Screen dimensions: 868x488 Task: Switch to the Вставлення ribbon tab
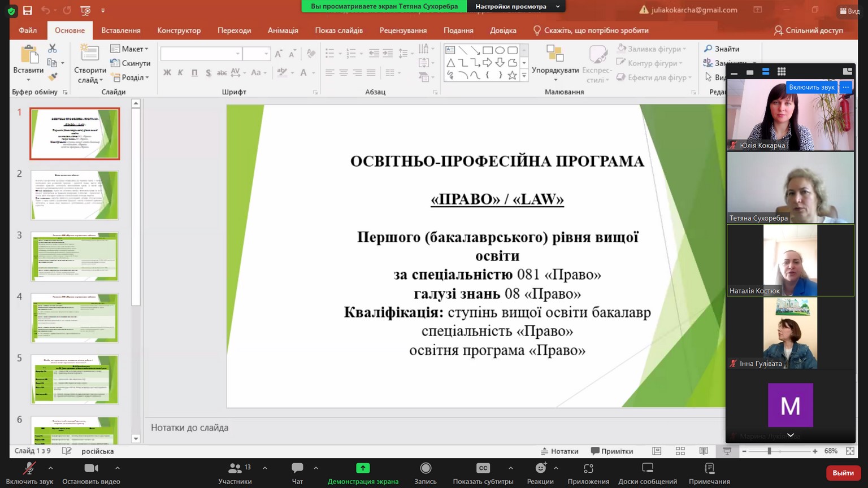tap(121, 30)
